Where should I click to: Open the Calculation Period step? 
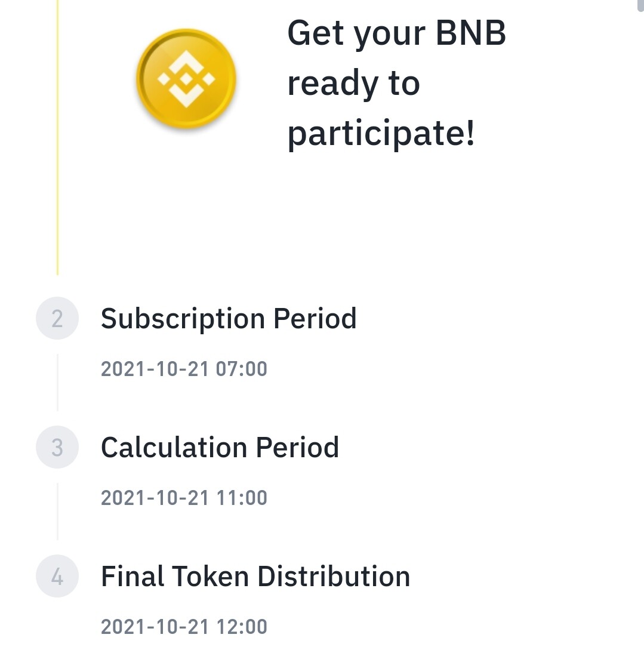[220, 447]
